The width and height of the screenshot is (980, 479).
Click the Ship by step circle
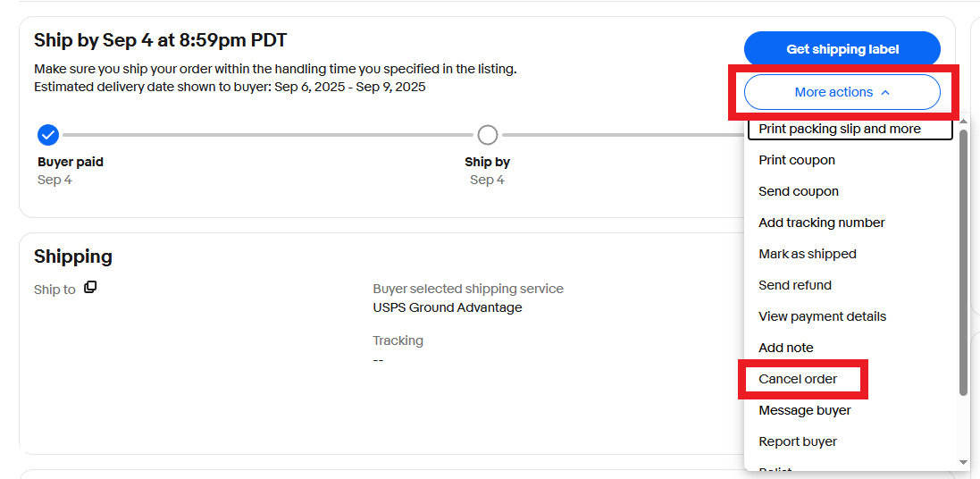[487, 135]
